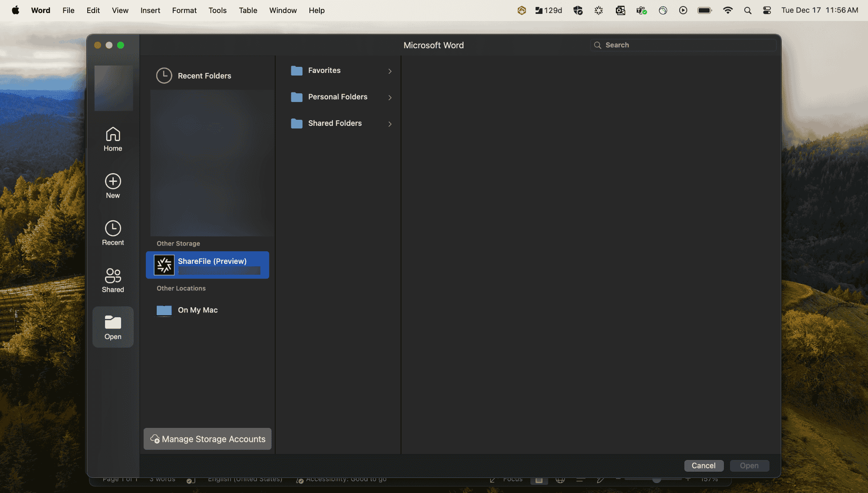Select the Open tab in sidebar
Screen dimensions: 868x493
click(x=113, y=327)
